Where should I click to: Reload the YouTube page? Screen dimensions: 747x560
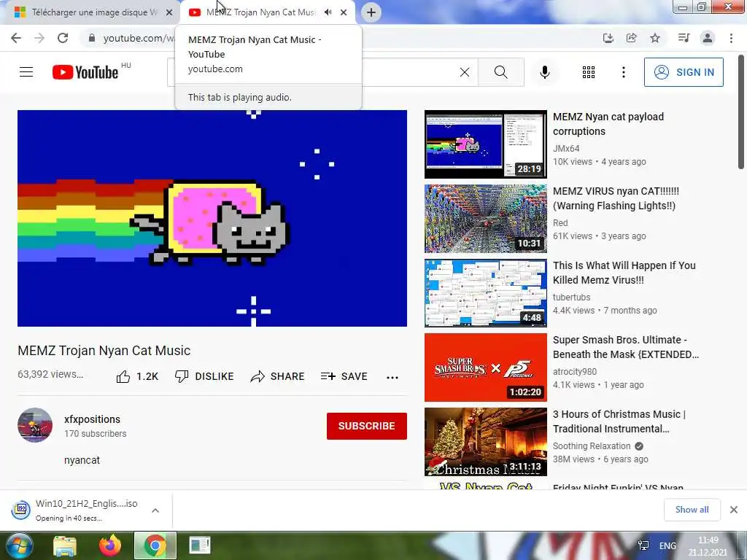pos(63,38)
